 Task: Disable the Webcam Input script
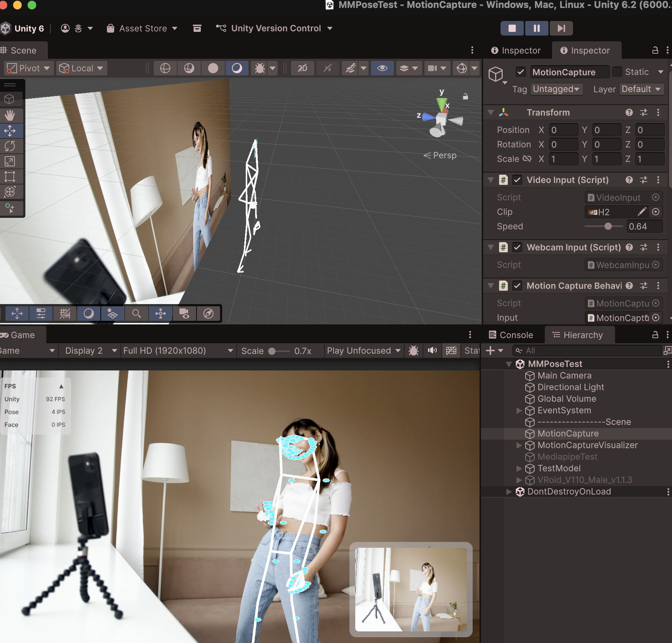tap(517, 247)
